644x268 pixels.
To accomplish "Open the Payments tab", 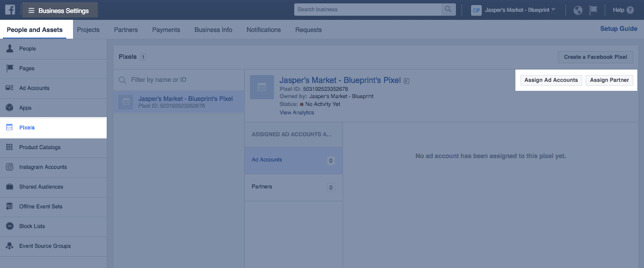I will 166,30.
